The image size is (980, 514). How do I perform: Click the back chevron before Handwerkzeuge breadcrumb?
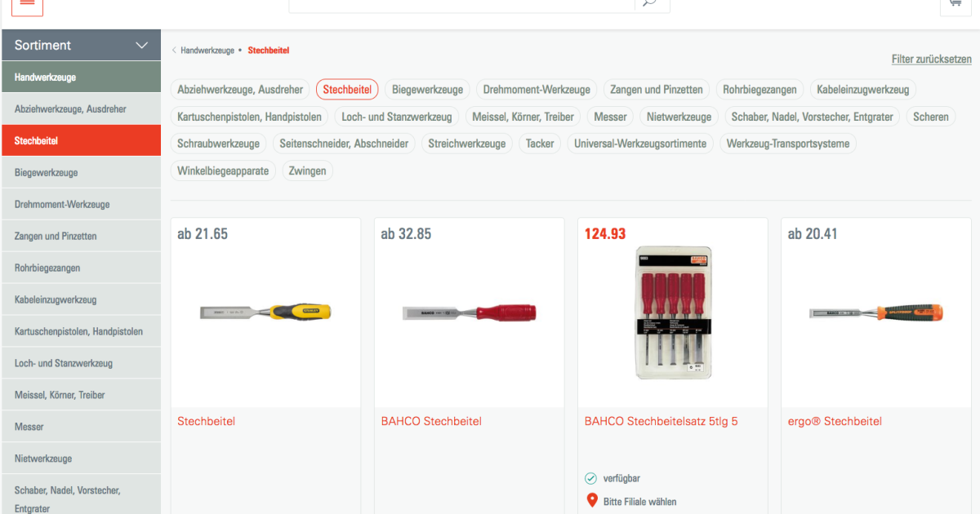coord(174,51)
